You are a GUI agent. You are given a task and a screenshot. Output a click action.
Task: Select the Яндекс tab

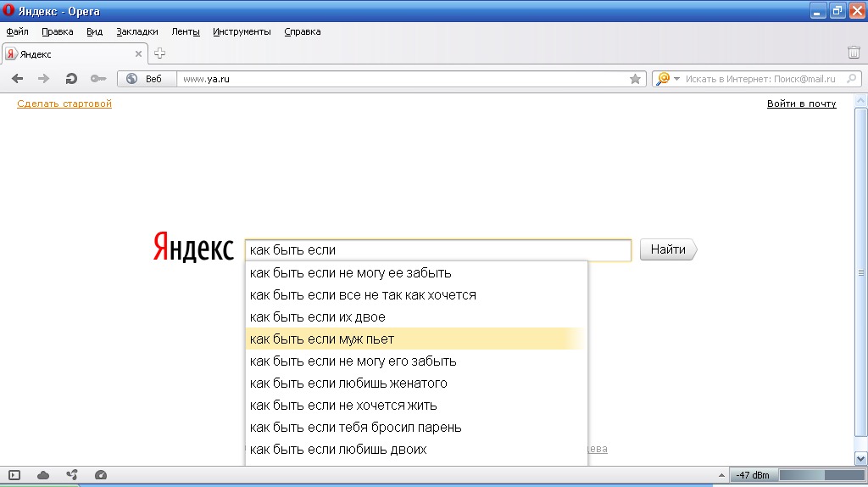coord(75,53)
